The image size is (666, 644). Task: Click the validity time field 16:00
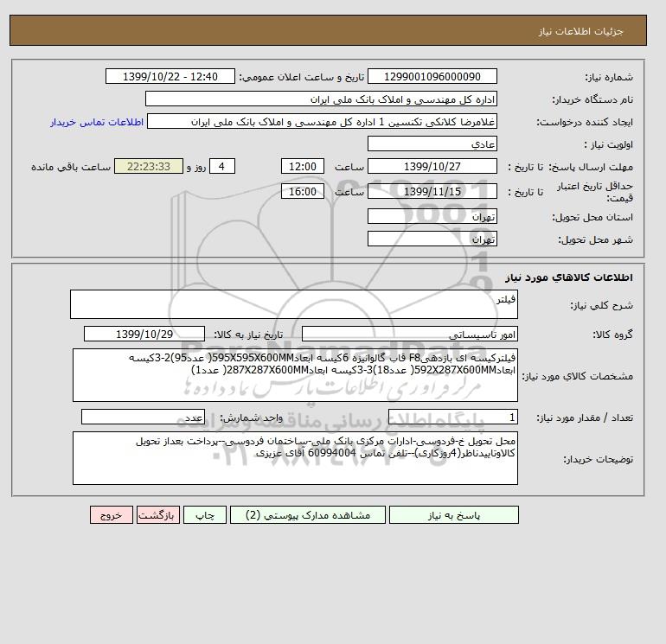pos(303,191)
